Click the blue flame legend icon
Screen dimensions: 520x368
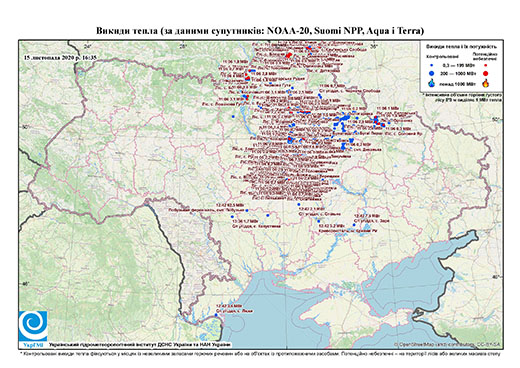click(432, 83)
